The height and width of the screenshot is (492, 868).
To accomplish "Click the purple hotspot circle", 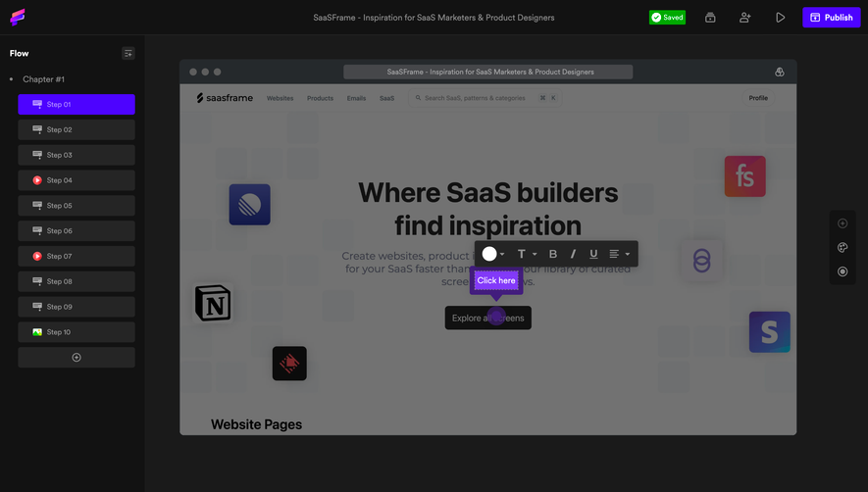I will point(496,316).
